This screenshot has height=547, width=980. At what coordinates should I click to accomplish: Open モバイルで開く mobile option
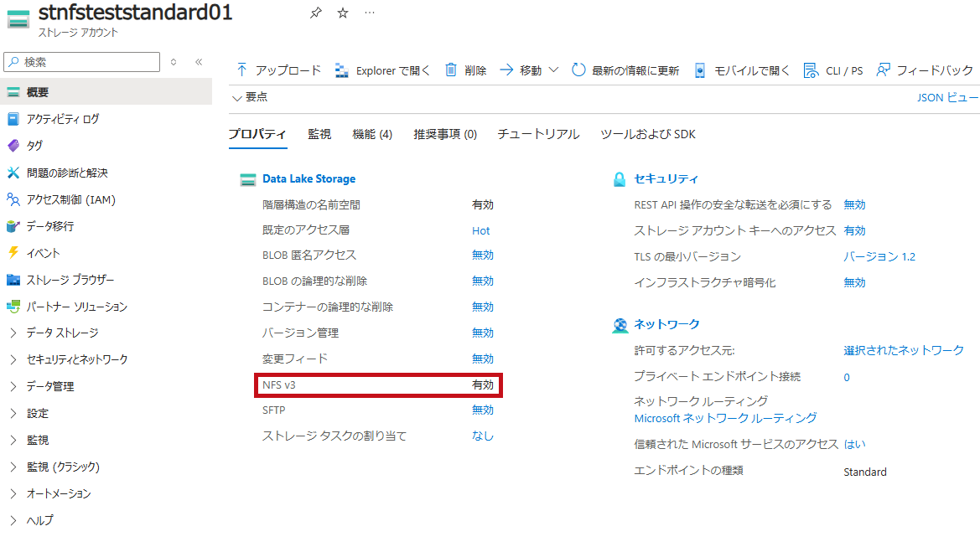point(742,70)
